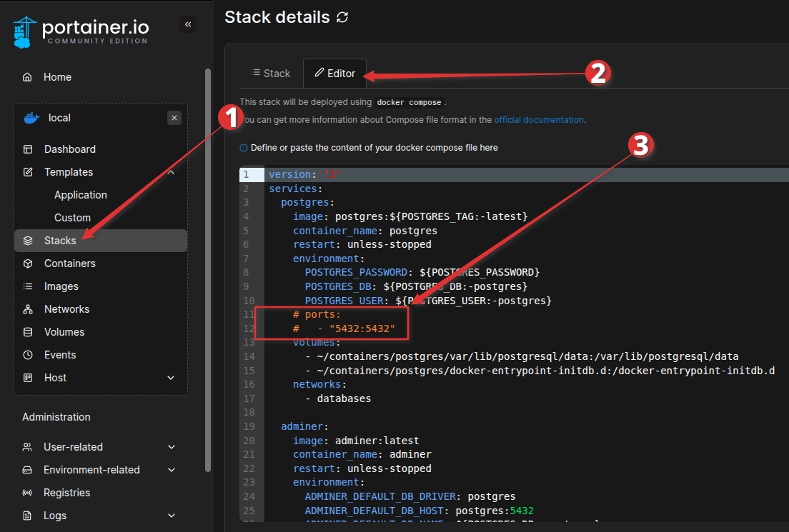Click the POSTGRES_PASSWORD environment line
This screenshot has width=789, height=532.
(x=422, y=272)
